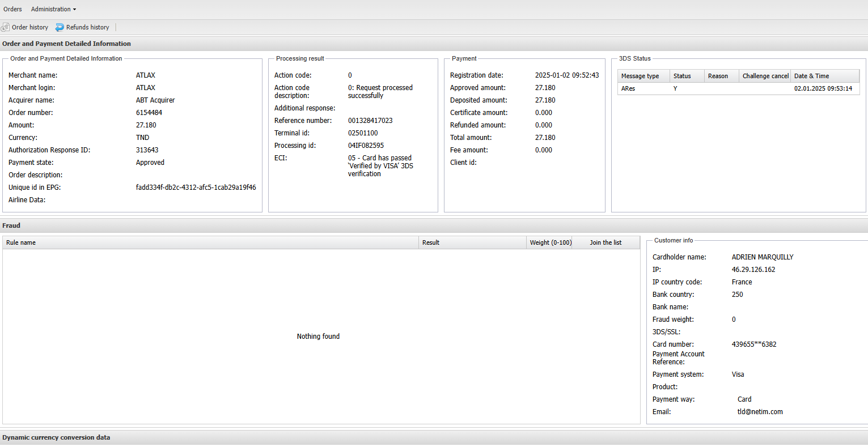Collapse Order and Payment Detailed Information header
Image resolution: width=868 pixels, height=447 pixels.
(66, 44)
